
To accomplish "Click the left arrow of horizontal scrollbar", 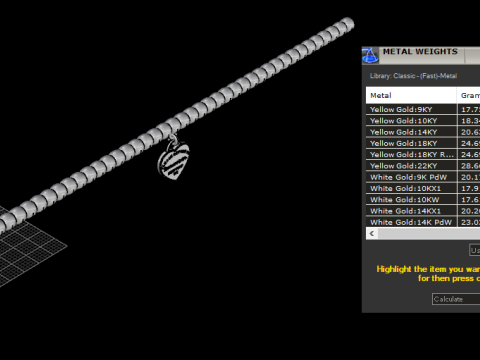I will pyautogui.click(x=372, y=234).
